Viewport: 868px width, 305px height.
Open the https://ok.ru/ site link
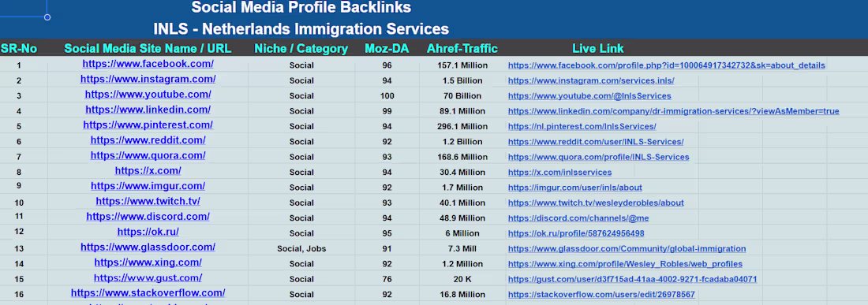[148, 232]
